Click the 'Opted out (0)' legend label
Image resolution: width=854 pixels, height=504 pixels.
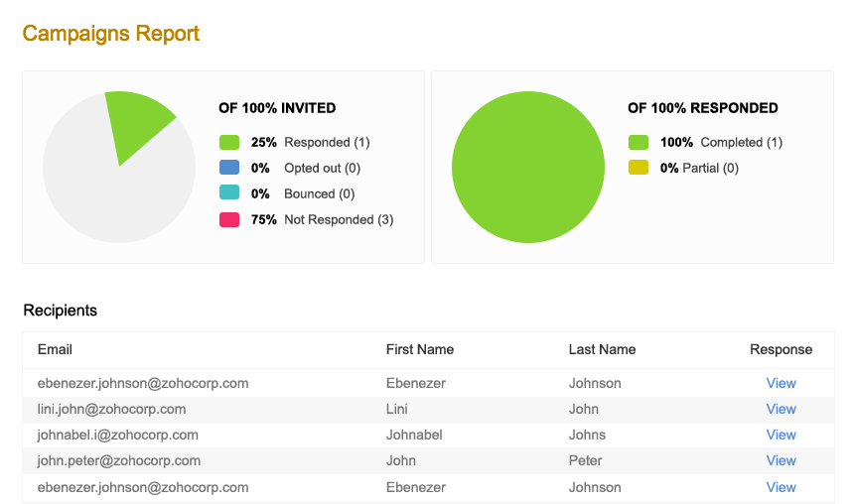tap(323, 169)
